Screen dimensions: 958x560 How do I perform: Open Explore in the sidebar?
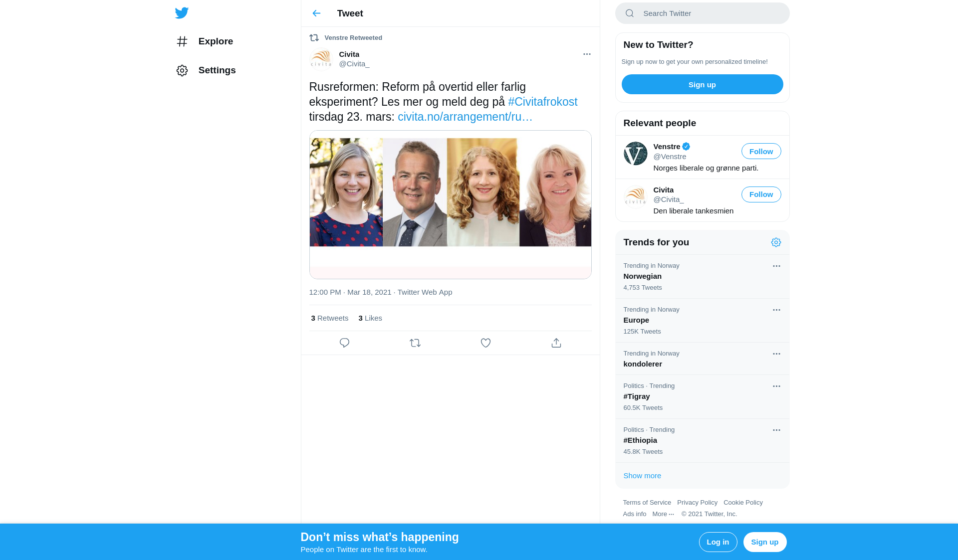pyautogui.click(x=215, y=41)
